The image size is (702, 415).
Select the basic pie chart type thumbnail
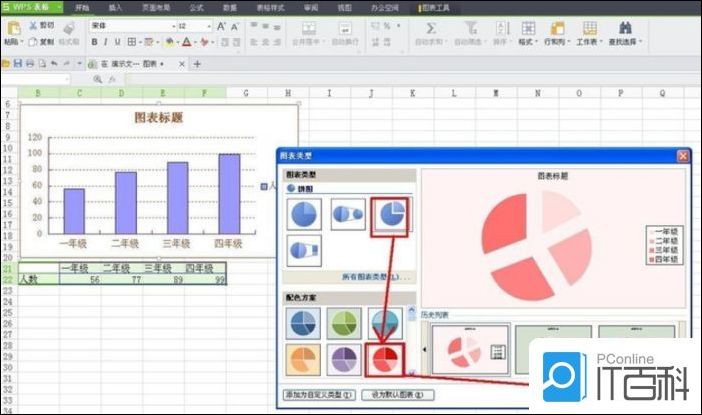304,214
